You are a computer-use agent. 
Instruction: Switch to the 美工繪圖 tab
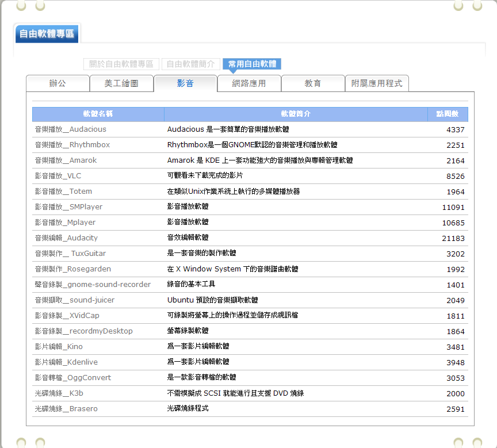click(121, 83)
